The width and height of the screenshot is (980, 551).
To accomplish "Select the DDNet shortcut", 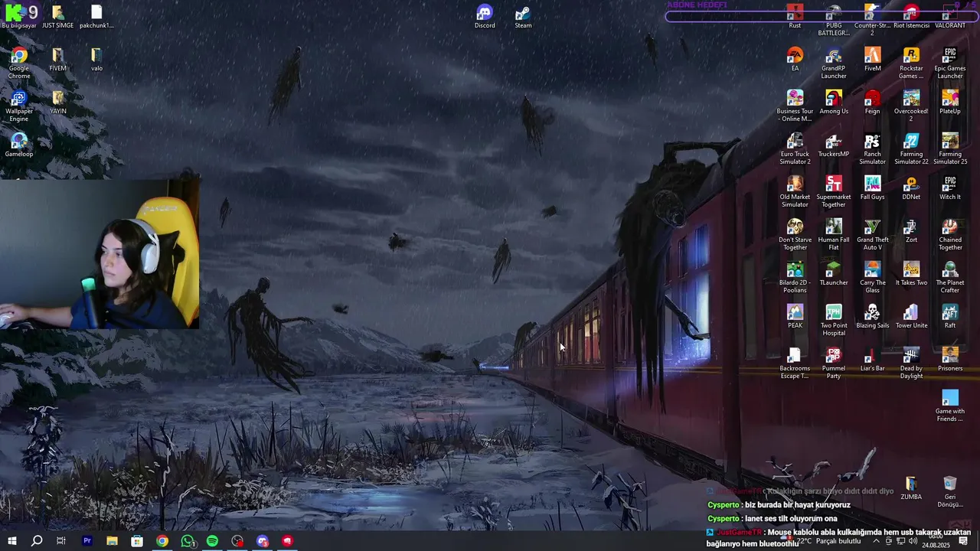I will [911, 188].
